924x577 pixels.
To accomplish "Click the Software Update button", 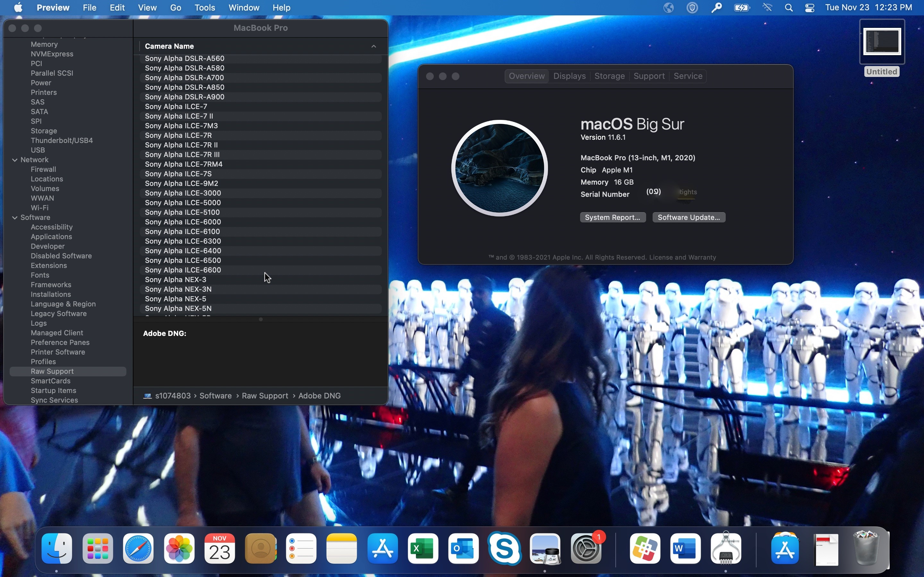I will tap(689, 218).
